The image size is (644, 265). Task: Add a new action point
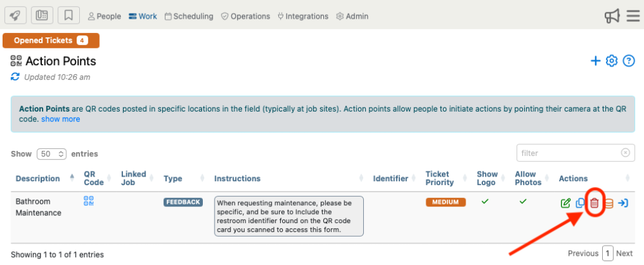[596, 61]
